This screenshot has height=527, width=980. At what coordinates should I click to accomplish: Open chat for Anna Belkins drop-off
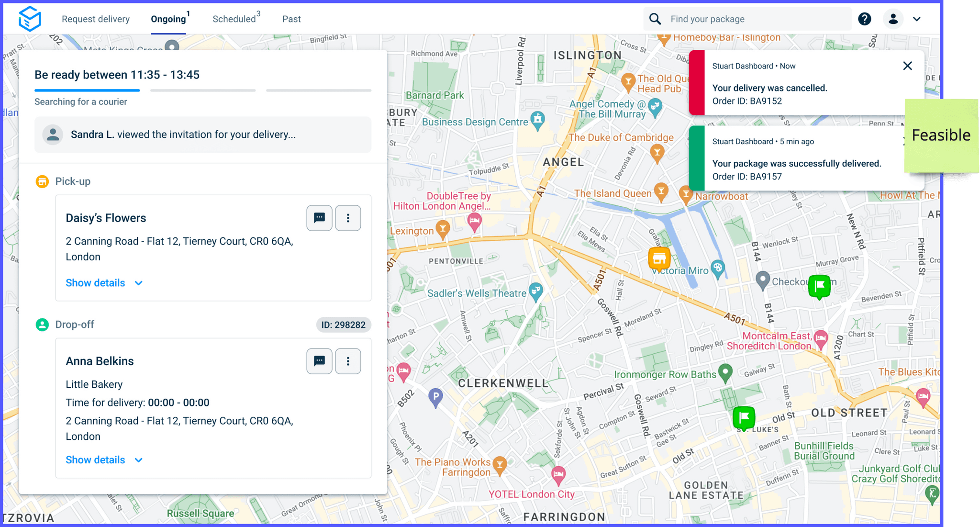[x=319, y=361]
